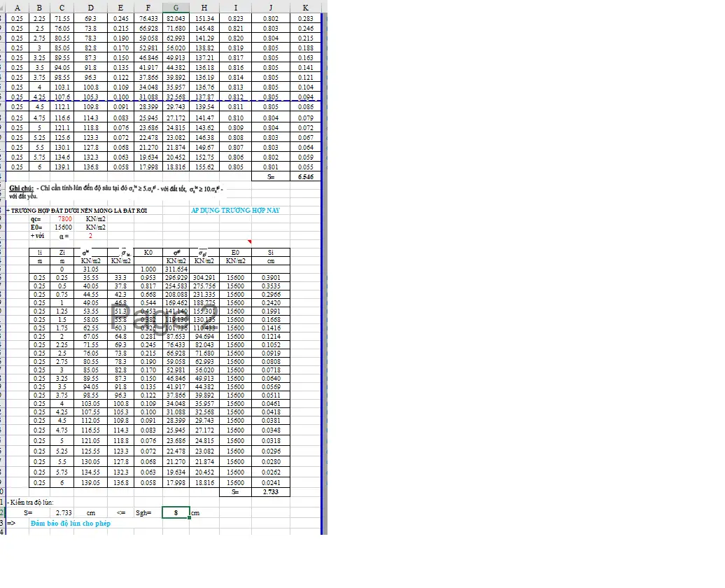Screen dimensions: 725x588
Task: Select the K0 value 1.000 cell
Action: [x=148, y=269]
